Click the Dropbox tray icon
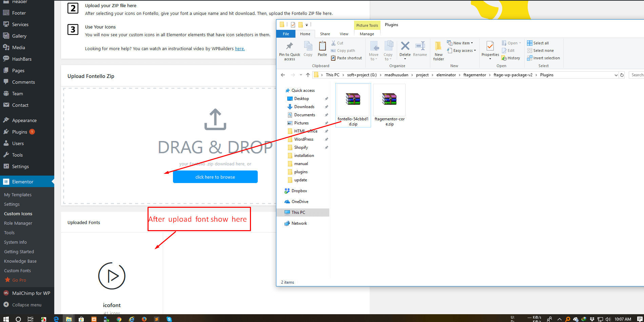The height and width of the screenshot is (322, 644). [x=592, y=319]
